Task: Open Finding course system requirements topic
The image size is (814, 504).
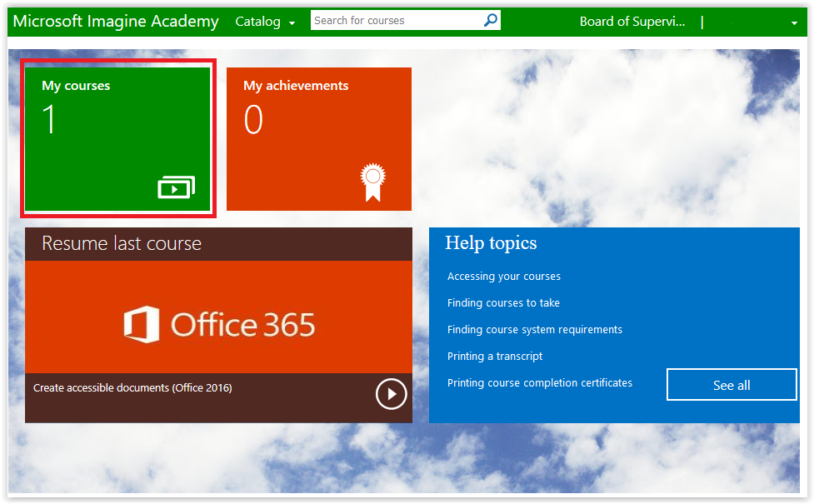Action: point(535,330)
